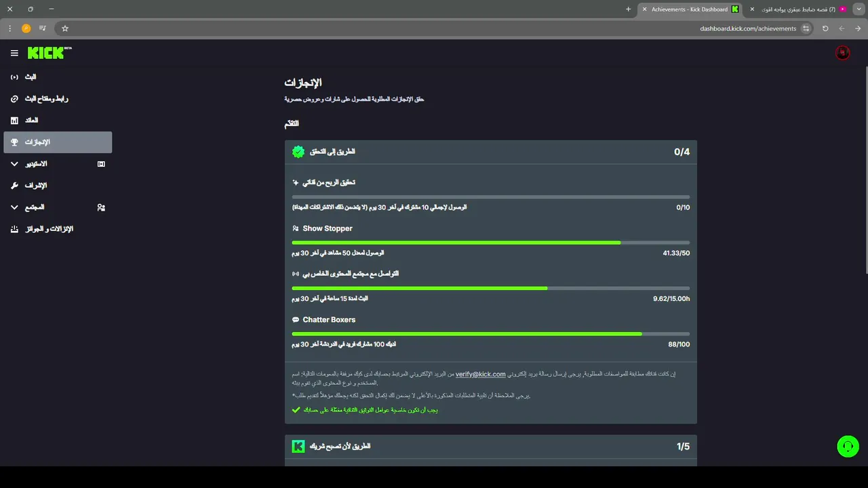
Task: Click the 88/100 progress value
Action: 679,344
